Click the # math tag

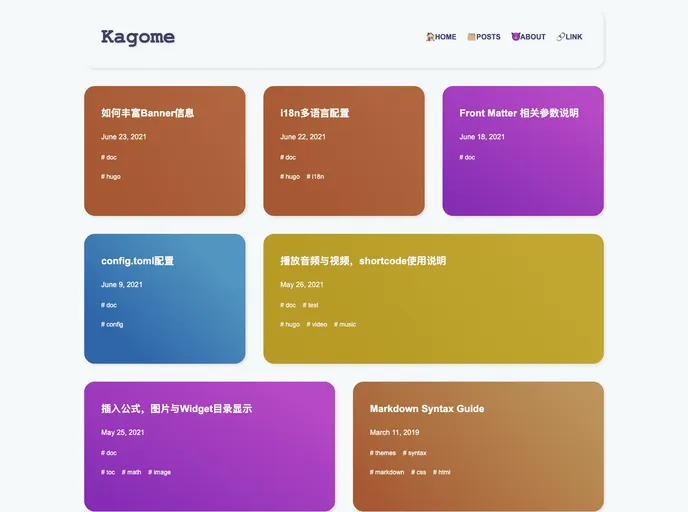[132, 472]
